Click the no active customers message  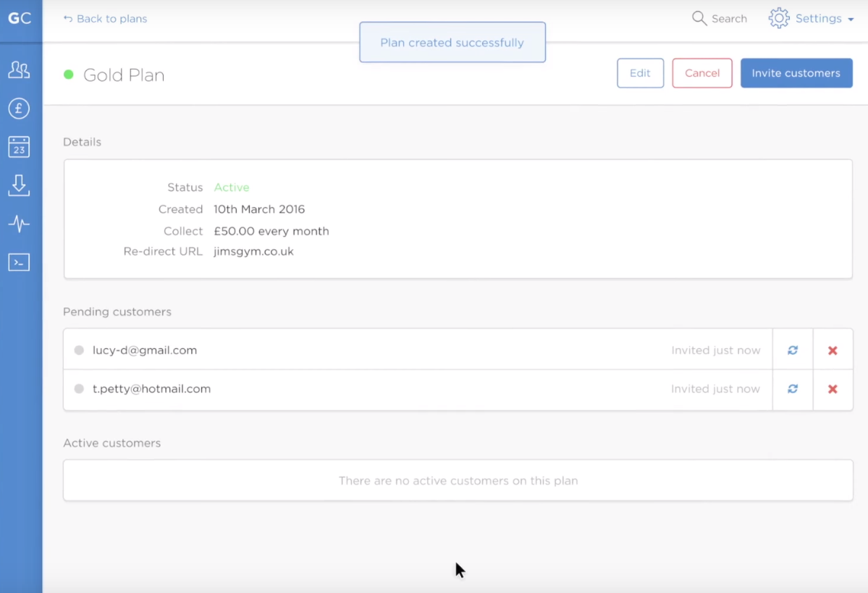click(x=458, y=481)
